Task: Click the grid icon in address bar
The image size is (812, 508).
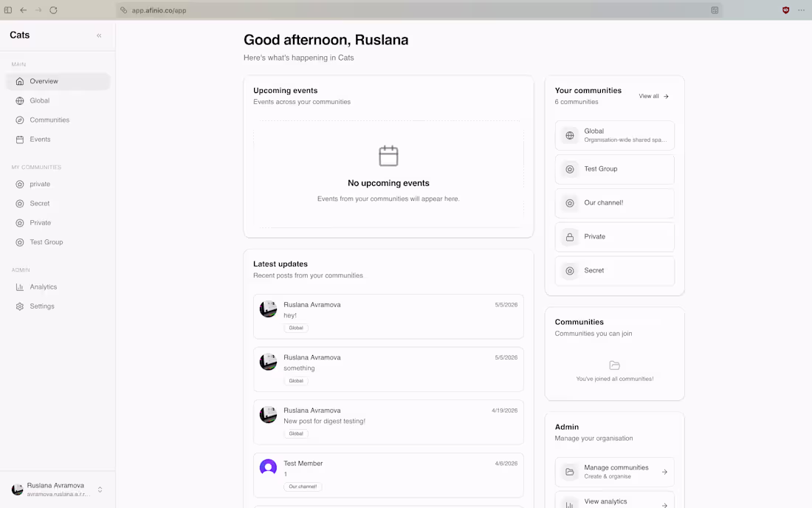Action: pyautogui.click(x=715, y=10)
